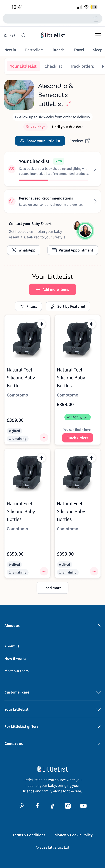Collapse the About us footer section
The height and width of the screenshot is (868, 105).
click(98, 625)
